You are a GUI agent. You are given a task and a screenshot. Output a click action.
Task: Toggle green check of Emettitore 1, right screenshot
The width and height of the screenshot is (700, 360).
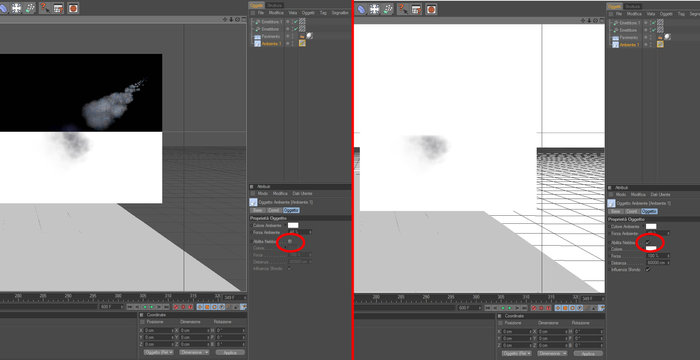tap(654, 23)
